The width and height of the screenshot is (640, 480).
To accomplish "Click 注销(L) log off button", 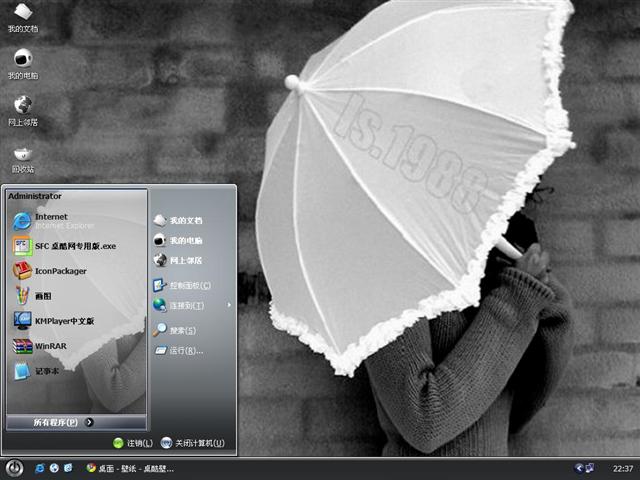I will point(133,443).
